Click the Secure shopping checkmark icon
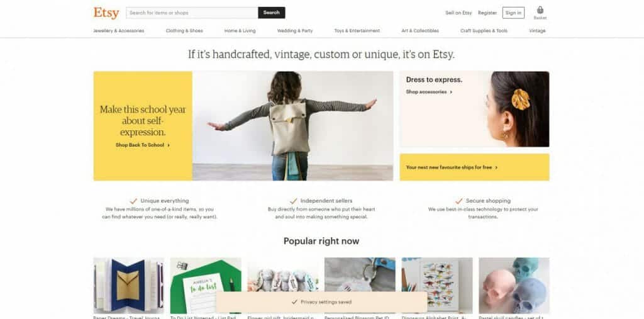 pyautogui.click(x=458, y=201)
